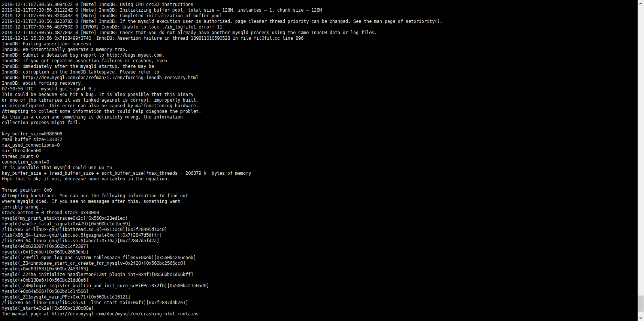Click the read_buffer_size=131072 line
The width and height of the screenshot is (644, 321).
click(32, 139)
